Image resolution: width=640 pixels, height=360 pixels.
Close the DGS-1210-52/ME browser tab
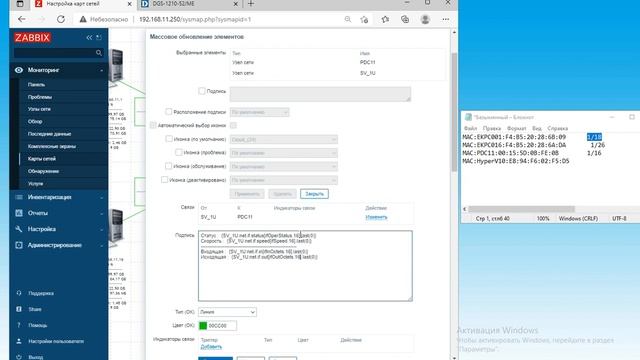[236, 4]
